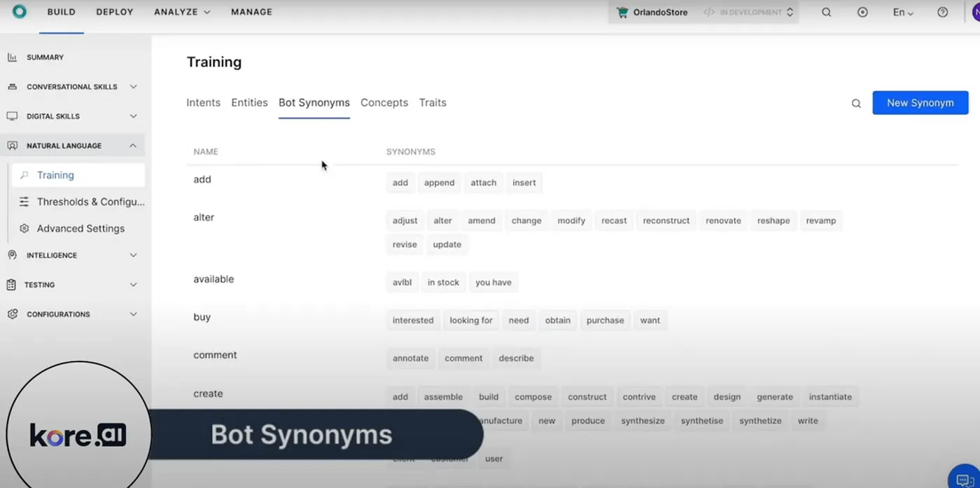The width and height of the screenshot is (980, 488).
Task: Click the OrlandoStore shopping cart icon
Action: click(x=622, y=12)
